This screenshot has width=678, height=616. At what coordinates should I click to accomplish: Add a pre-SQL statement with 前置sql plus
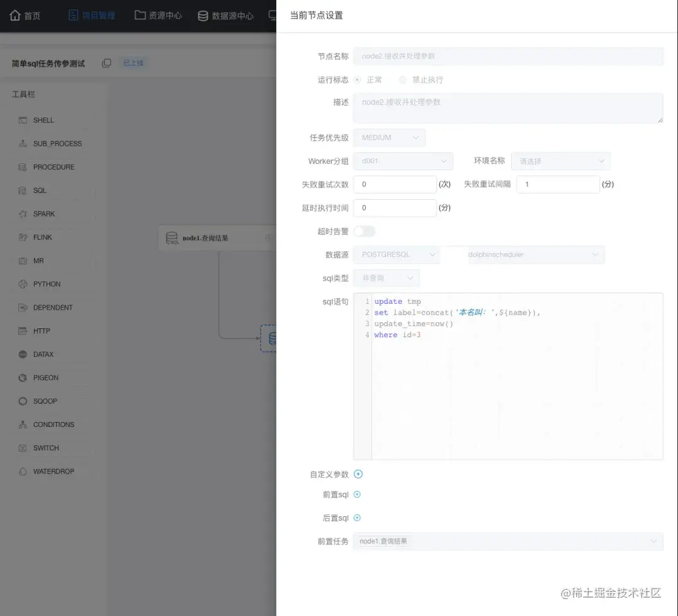click(357, 494)
